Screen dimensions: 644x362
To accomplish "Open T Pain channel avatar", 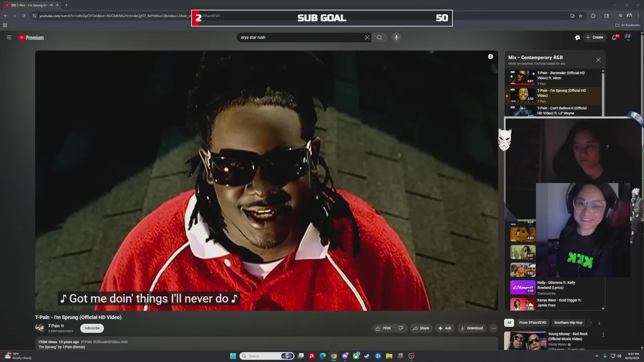I will click(40, 328).
